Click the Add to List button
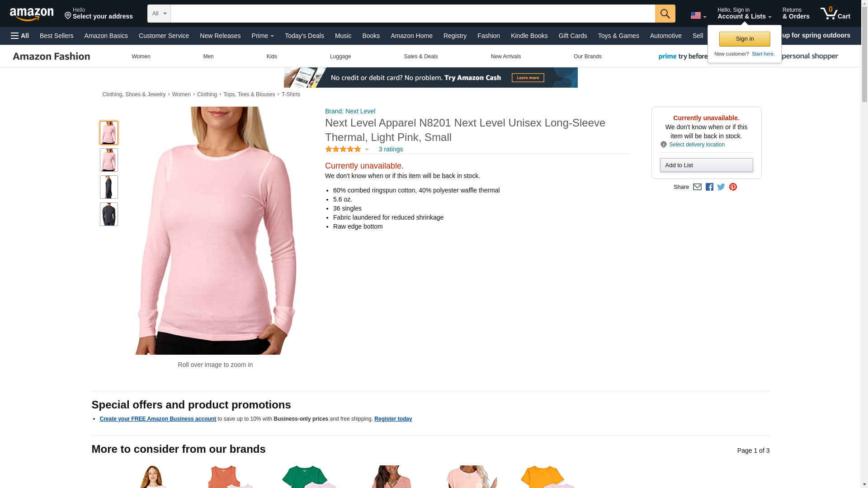The height and width of the screenshot is (488, 868). pyautogui.click(x=706, y=165)
